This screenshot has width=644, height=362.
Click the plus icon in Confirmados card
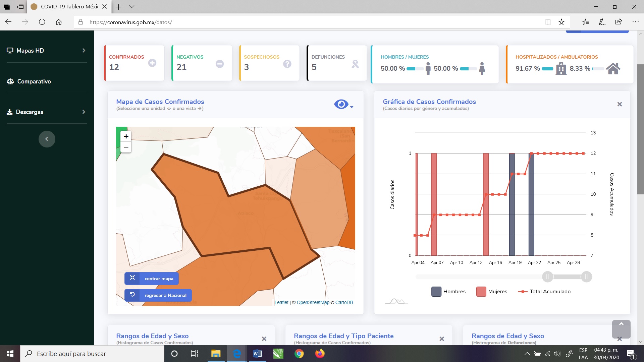point(152,63)
